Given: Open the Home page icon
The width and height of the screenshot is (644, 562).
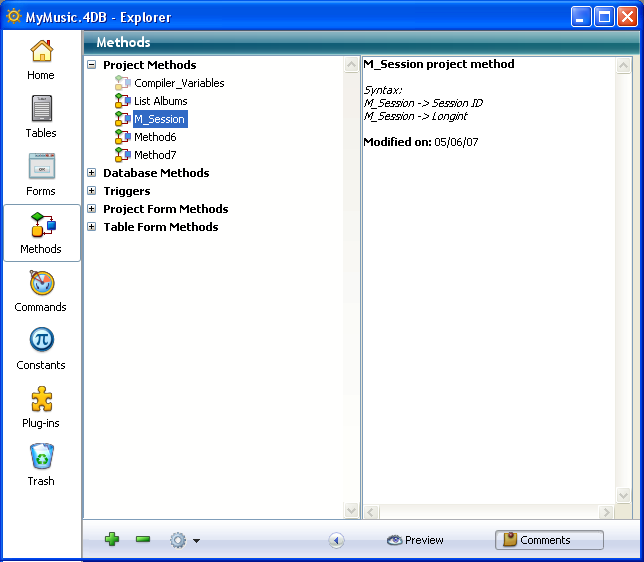Looking at the screenshot, I should (x=41, y=59).
